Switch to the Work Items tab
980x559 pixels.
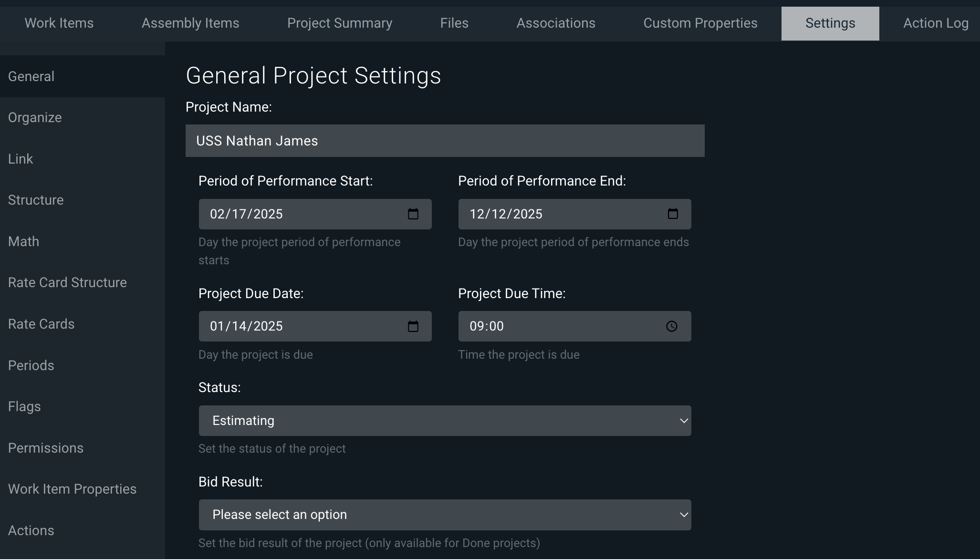pos(59,23)
